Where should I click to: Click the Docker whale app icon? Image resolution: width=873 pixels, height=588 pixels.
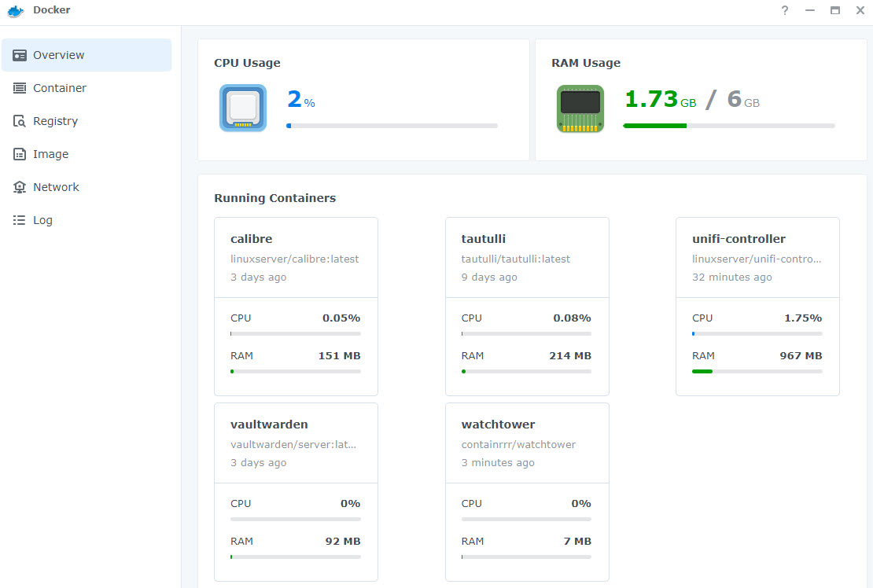pyautogui.click(x=16, y=10)
